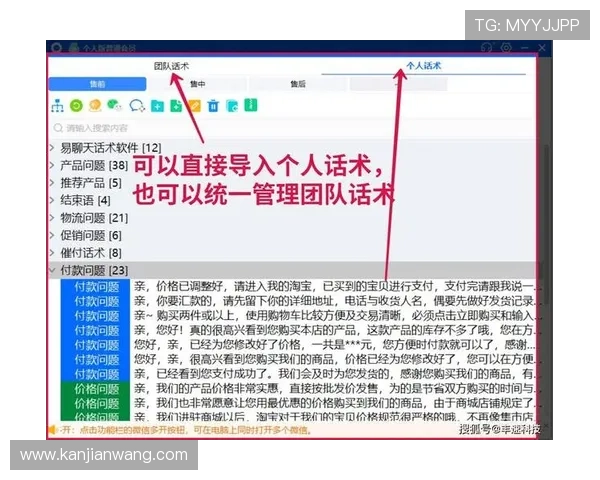This screenshot has height=480, width=600.
Task: Click the add new folder icon
Action: click(x=157, y=106)
